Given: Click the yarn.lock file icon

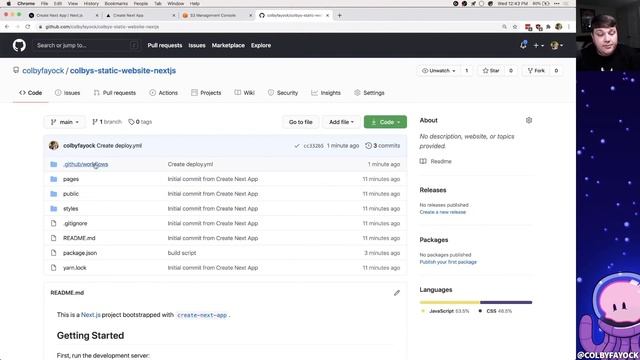Looking at the screenshot, I should click(x=53, y=268).
